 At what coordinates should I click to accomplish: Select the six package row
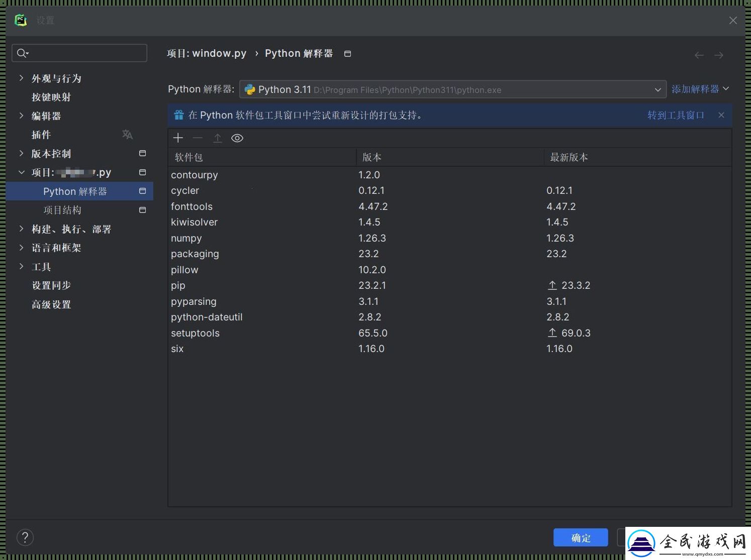point(450,349)
